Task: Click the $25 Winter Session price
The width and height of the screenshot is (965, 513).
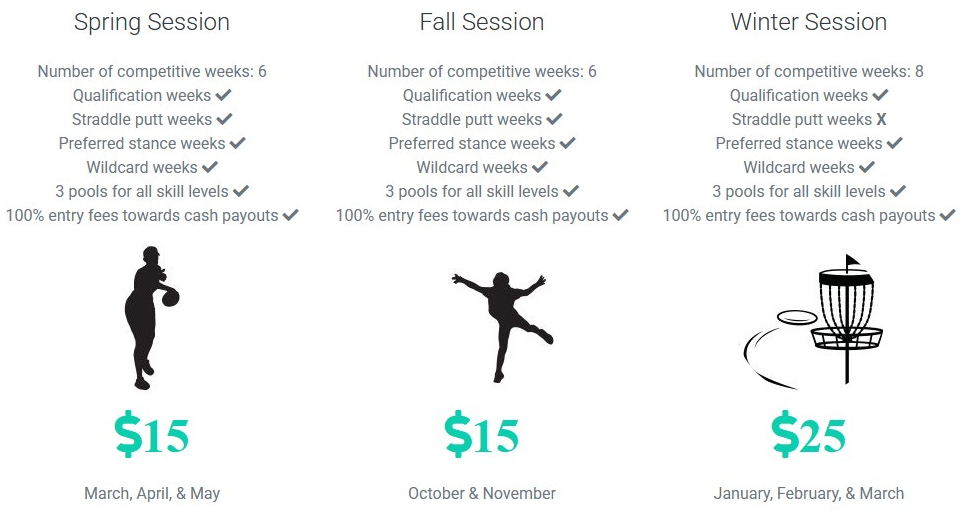Action: [809, 434]
